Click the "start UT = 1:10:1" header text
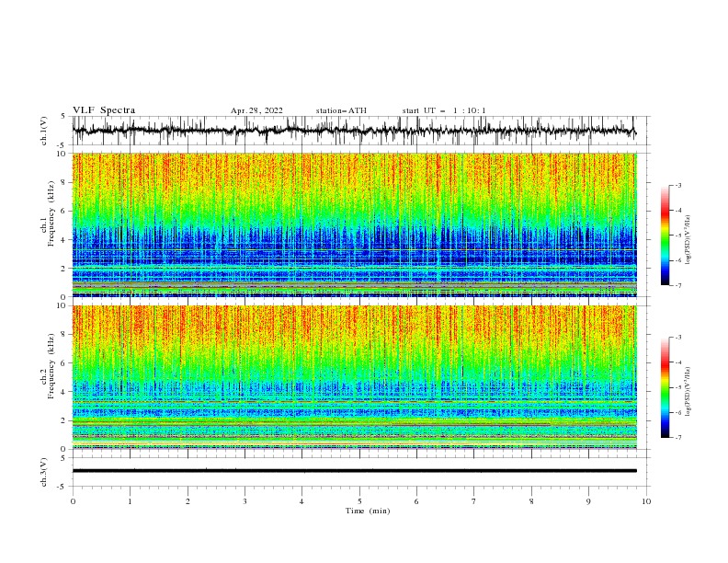This screenshot has height=563, width=728. pos(444,110)
